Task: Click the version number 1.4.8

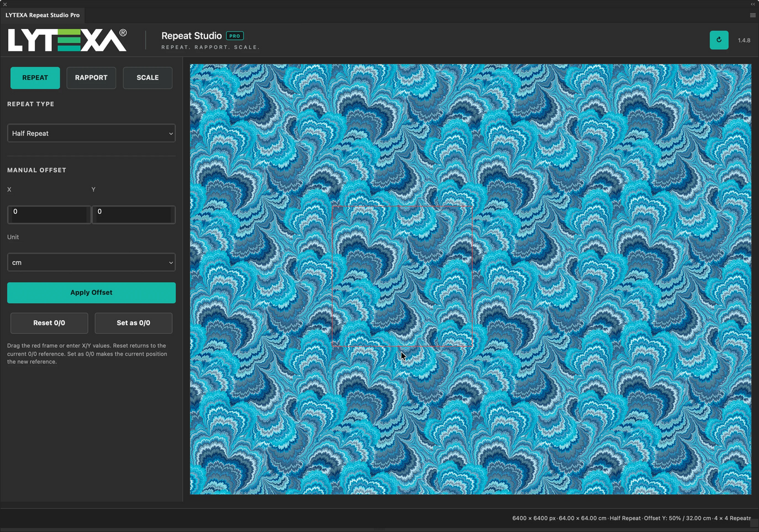Action: pyautogui.click(x=744, y=40)
